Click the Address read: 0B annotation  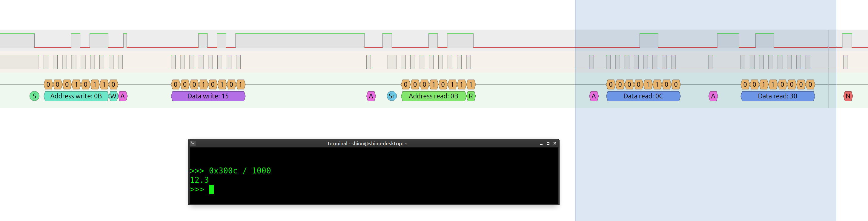[x=433, y=96]
